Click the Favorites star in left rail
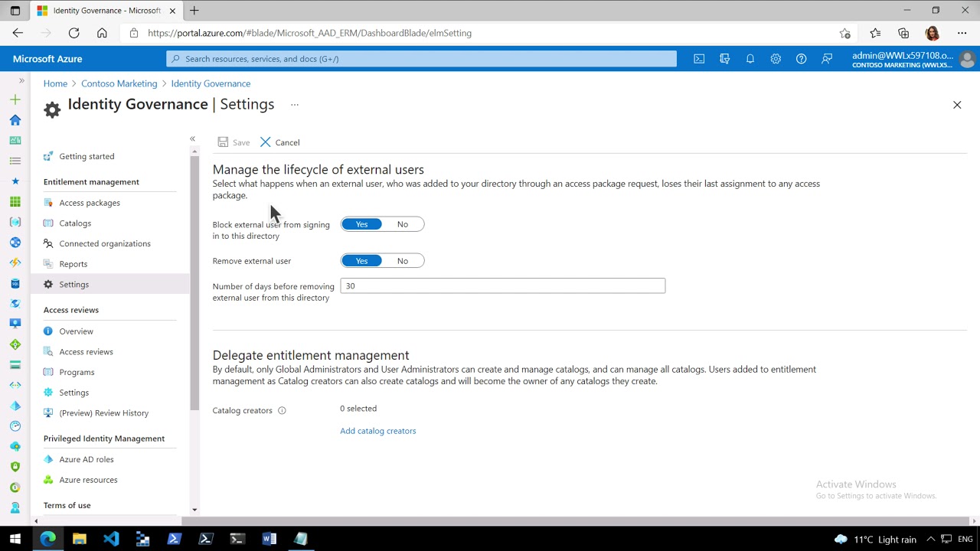980x551 pixels. [x=15, y=181]
